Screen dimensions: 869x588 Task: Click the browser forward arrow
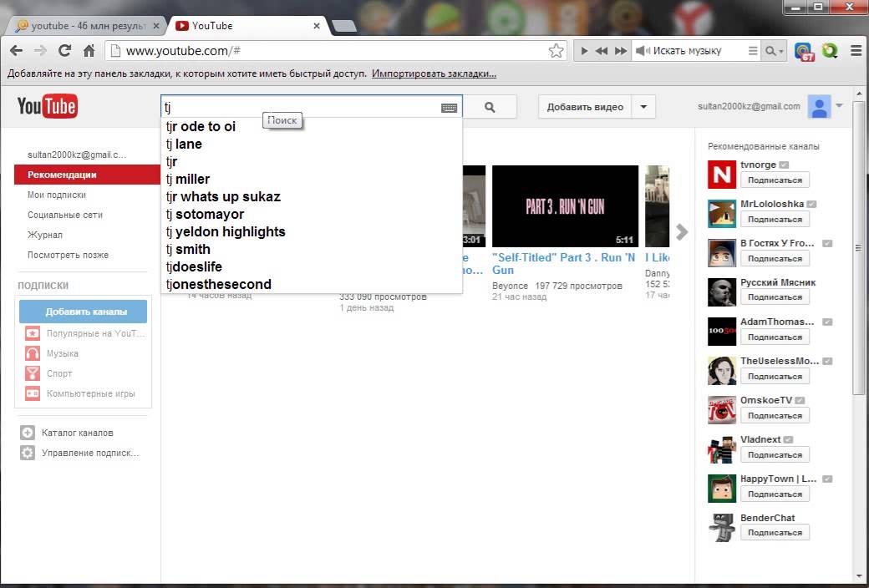click(40, 51)
